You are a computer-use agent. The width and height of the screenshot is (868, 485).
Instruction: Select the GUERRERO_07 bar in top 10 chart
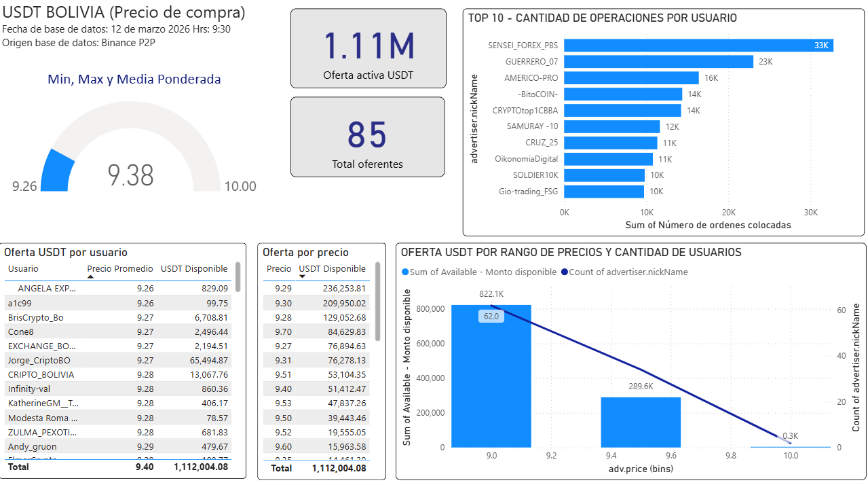click(x=658, y=62)
